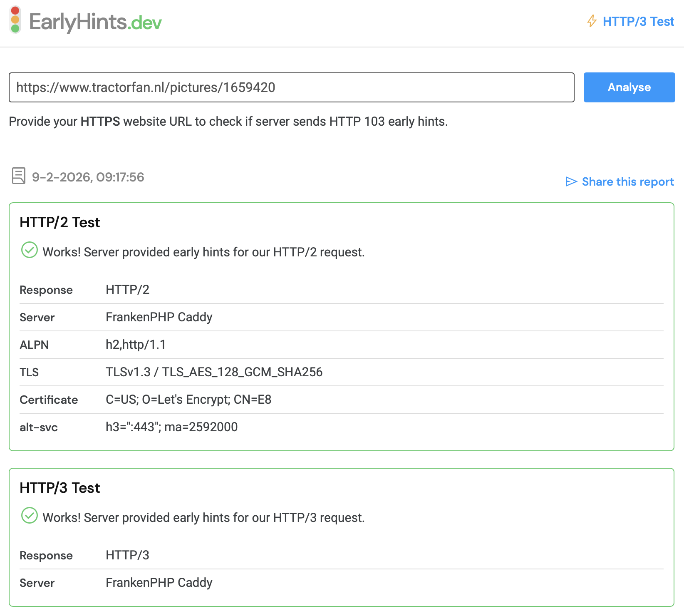Click the report timestamp 9-2-2026, 09:17:56
684x616 pixels.
pos(88,177)
